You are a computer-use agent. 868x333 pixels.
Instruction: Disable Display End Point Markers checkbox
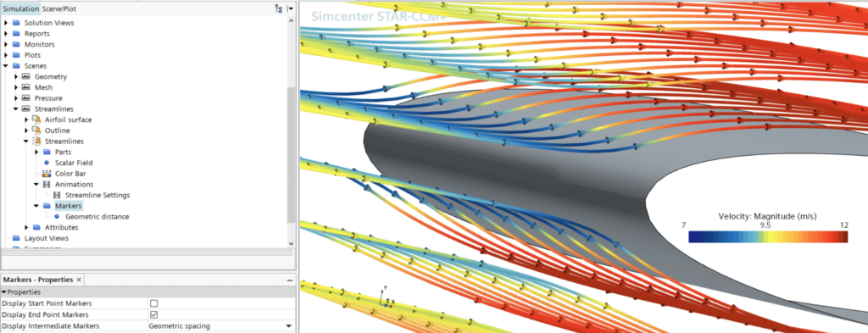click(x=154, y=314)
